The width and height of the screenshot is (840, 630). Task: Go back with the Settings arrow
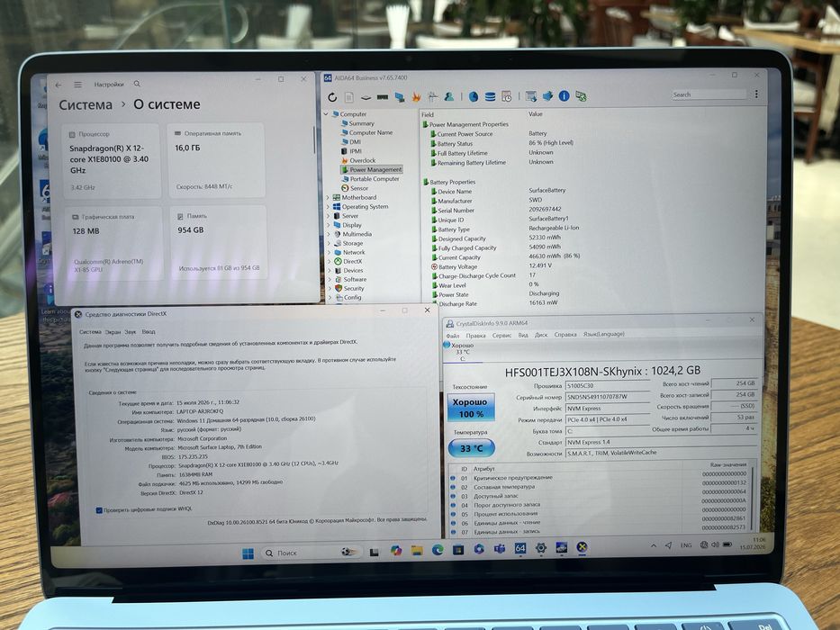click(59, 85)
